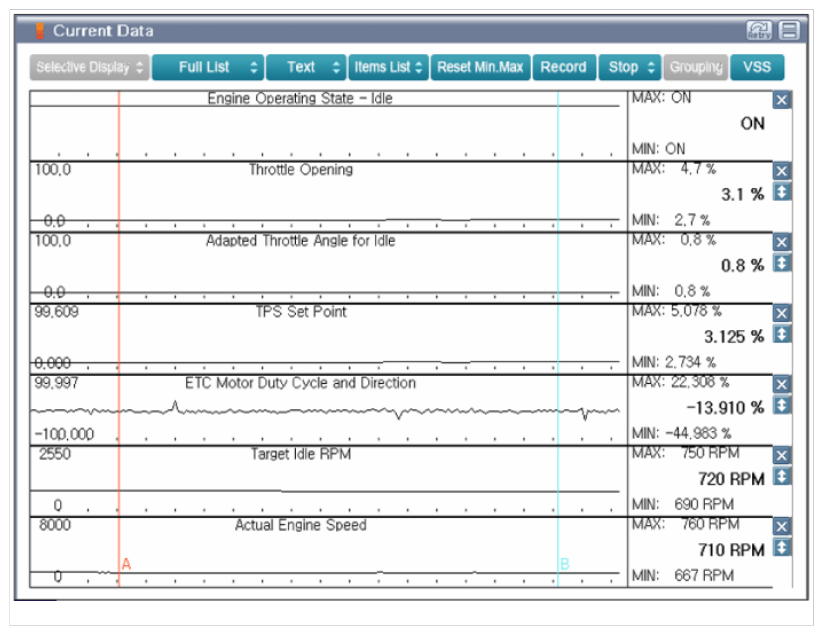Click scale arrows icon for Adapted Throttle Angle
This screenshot has width=823, height=635.
(782, 263)
